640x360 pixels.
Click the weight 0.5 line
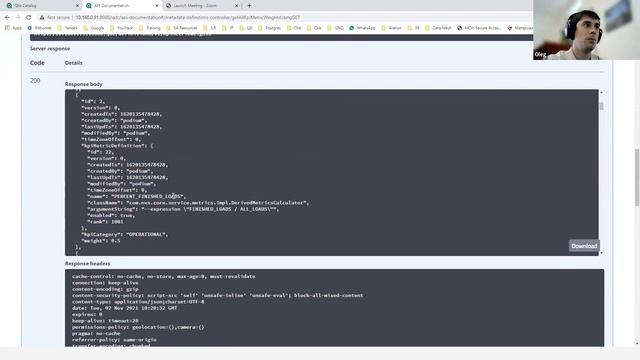click(x=101, y=241)
